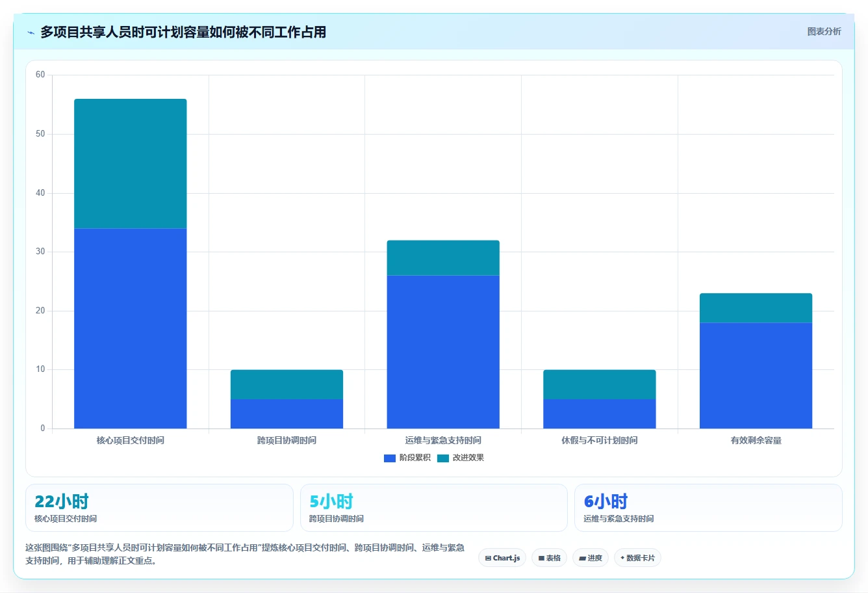The width and height of the screenshot is (868, 593).
Task: Click the blue segment of 有效剩余容量 bar
Action: (x=756, y=375)
